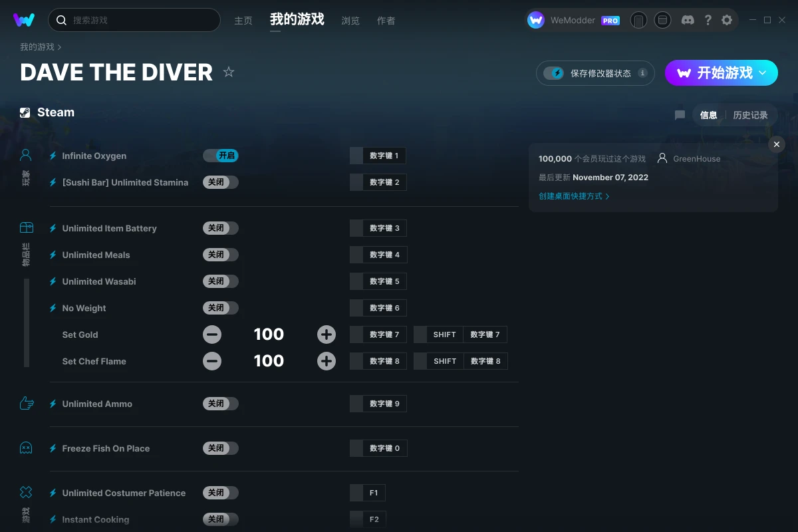
Task: Click the WeModder user avatar
Action: coord(536,20)
